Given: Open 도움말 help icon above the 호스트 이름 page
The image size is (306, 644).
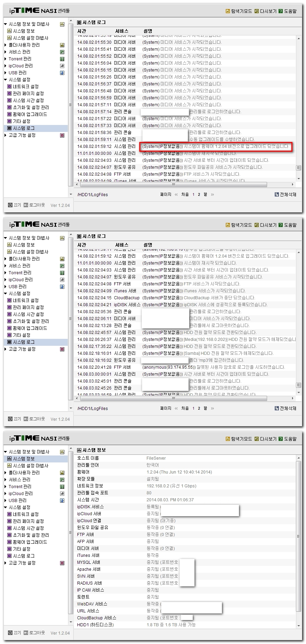Looking at the screenshot, I should (x=281, y=439).
